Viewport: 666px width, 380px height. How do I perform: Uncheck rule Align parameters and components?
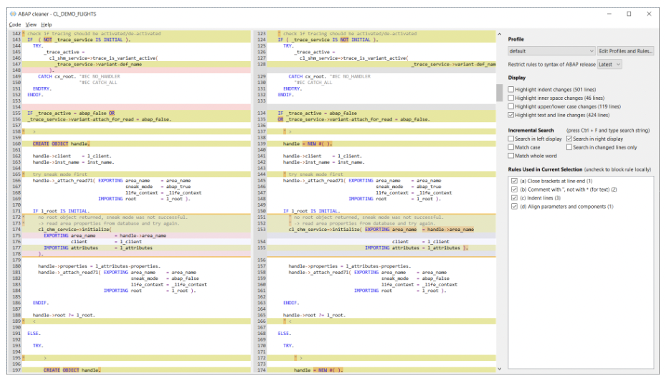point(514,206)
